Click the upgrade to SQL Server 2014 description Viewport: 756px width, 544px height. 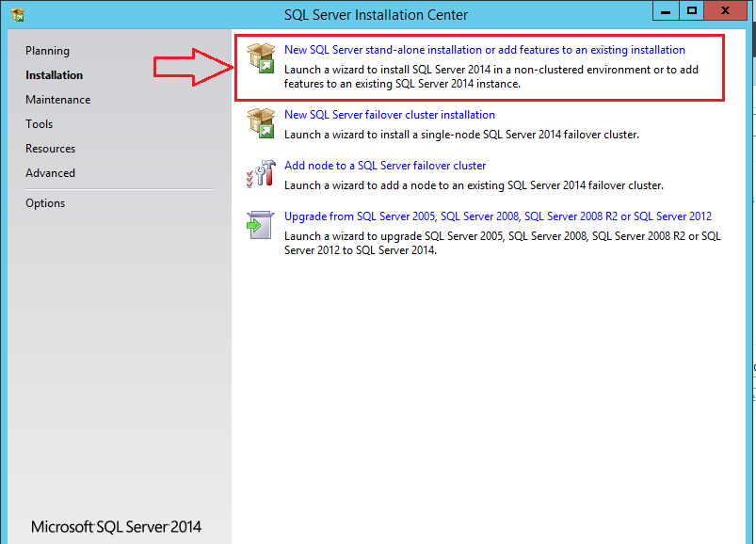pyautogui.click(x=503, y=244)
